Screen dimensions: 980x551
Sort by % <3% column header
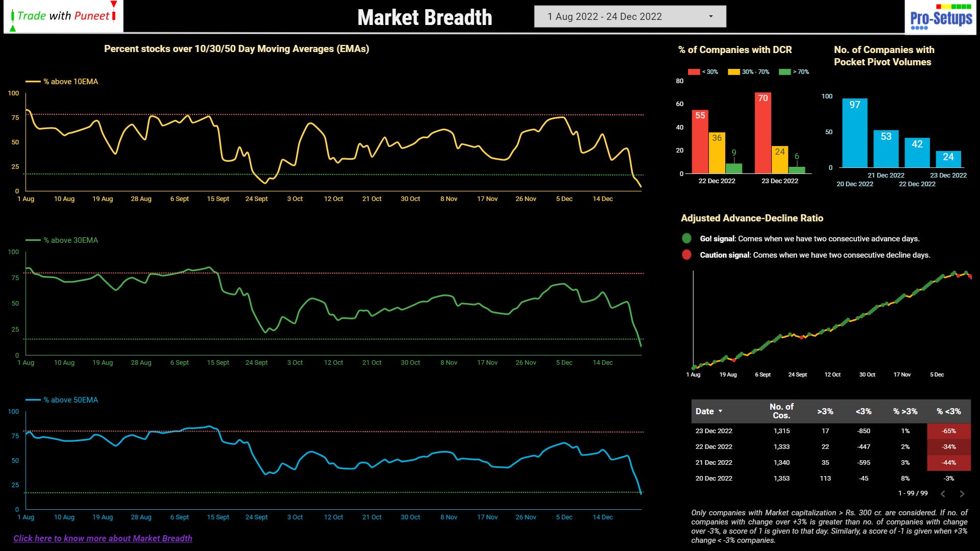pyautogui.click(x=948, y=411)
